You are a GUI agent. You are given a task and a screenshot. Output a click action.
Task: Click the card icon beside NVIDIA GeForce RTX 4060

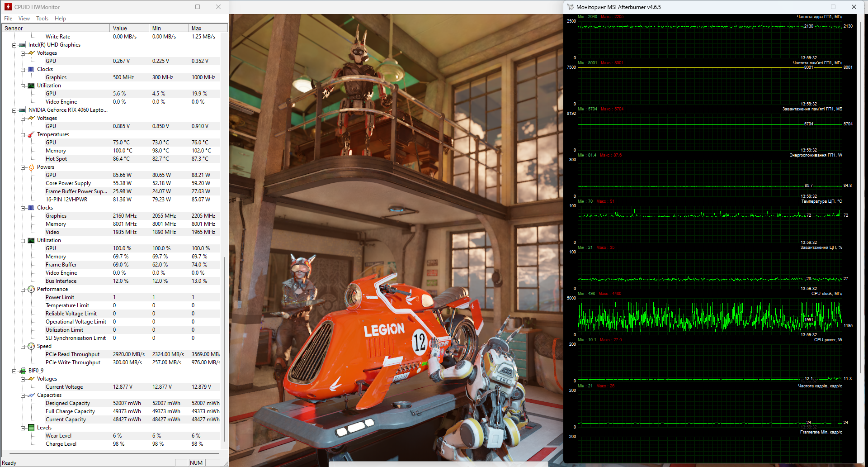[x=23, y=110]
